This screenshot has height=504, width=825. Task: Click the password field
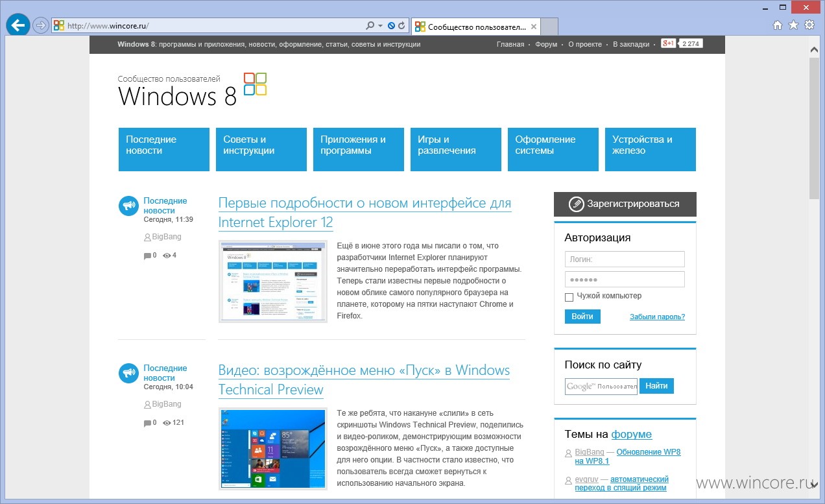click(625, 280)
